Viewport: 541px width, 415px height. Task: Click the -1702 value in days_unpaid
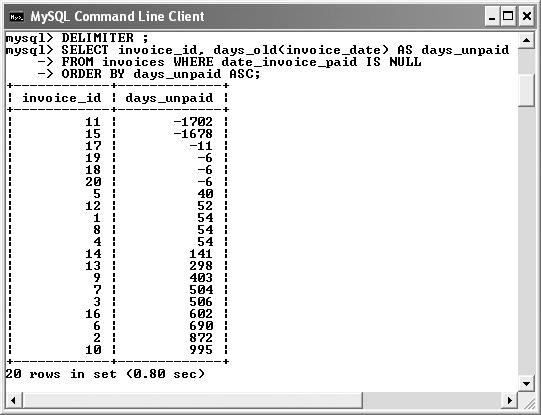tap(193, 122)
